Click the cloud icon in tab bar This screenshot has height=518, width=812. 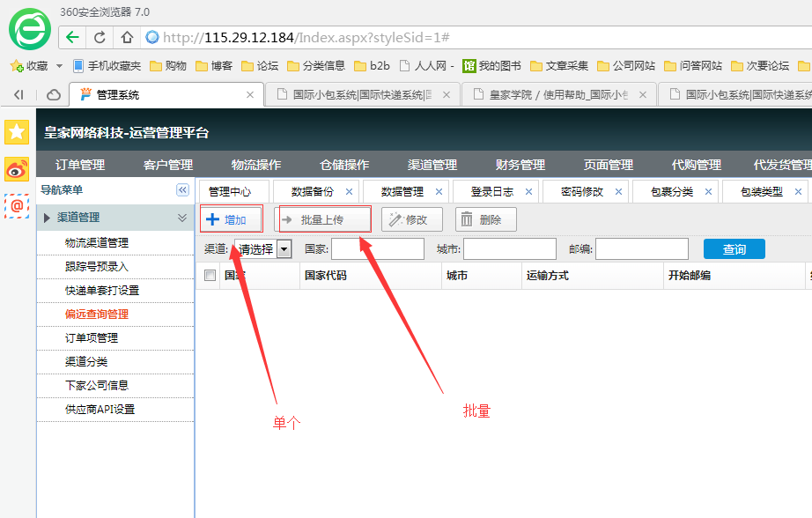click(54, 95)
